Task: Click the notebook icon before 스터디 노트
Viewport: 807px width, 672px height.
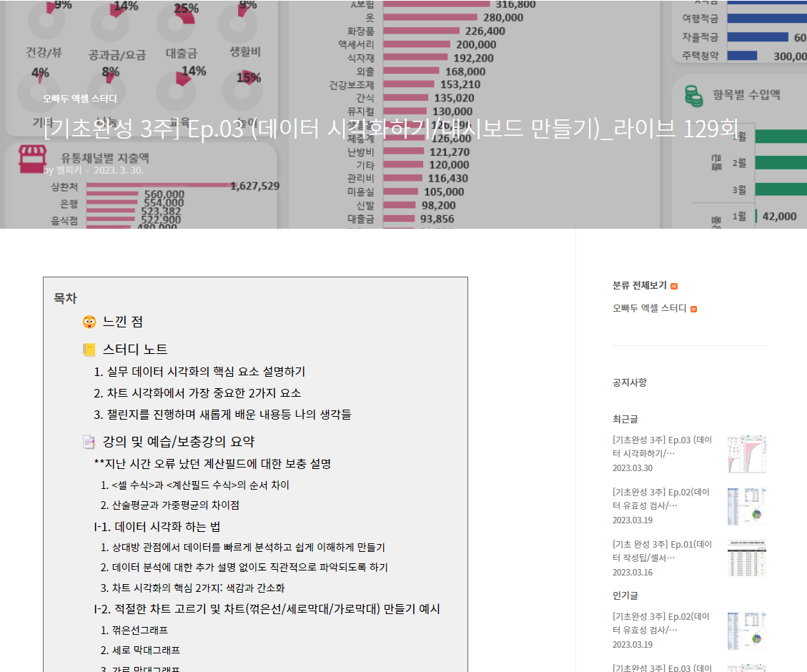Action: [x=89, y=350]
